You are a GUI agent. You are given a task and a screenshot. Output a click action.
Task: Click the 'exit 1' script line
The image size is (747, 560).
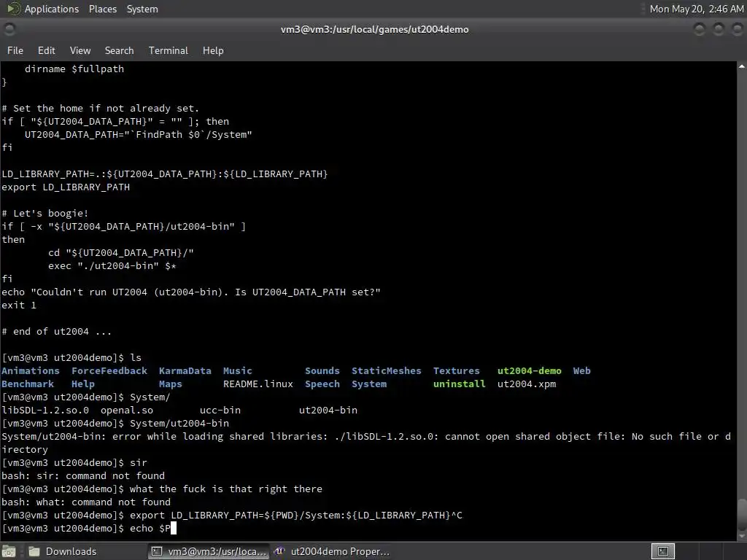tap(19, 306)
